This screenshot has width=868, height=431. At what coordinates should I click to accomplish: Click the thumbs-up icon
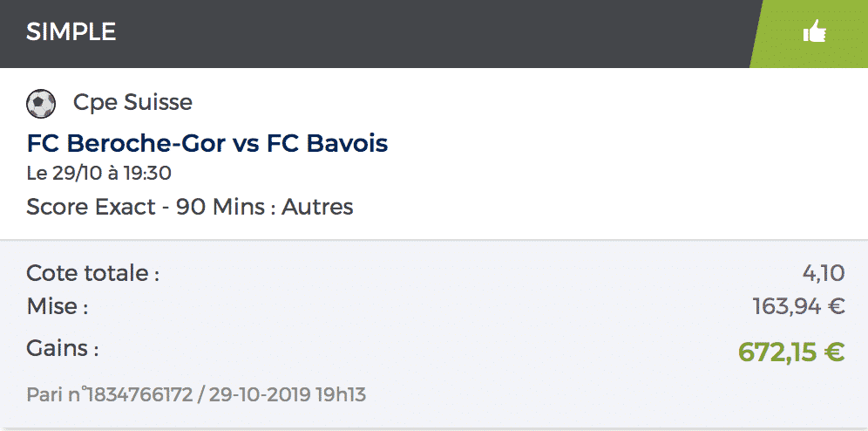pos(814,31)
